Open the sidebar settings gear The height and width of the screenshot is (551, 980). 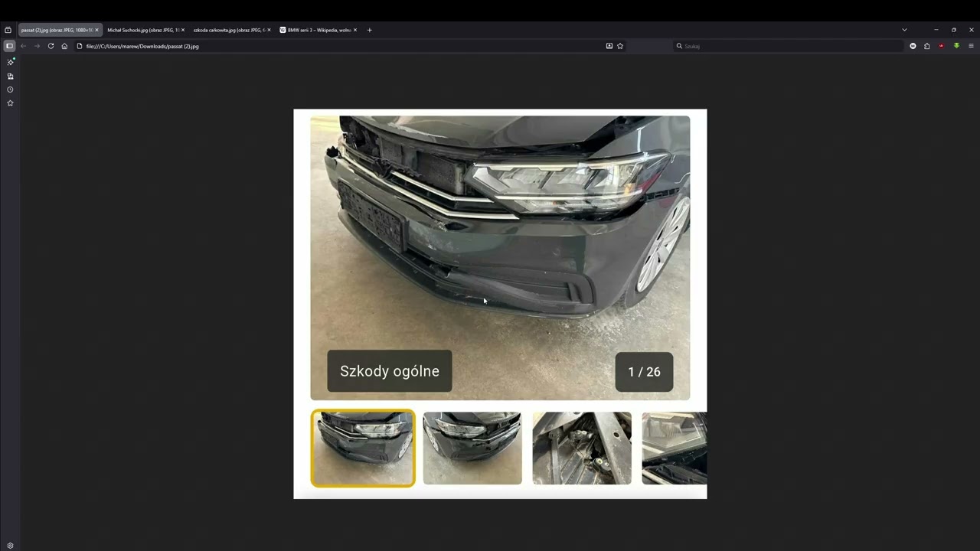point(10,546)
